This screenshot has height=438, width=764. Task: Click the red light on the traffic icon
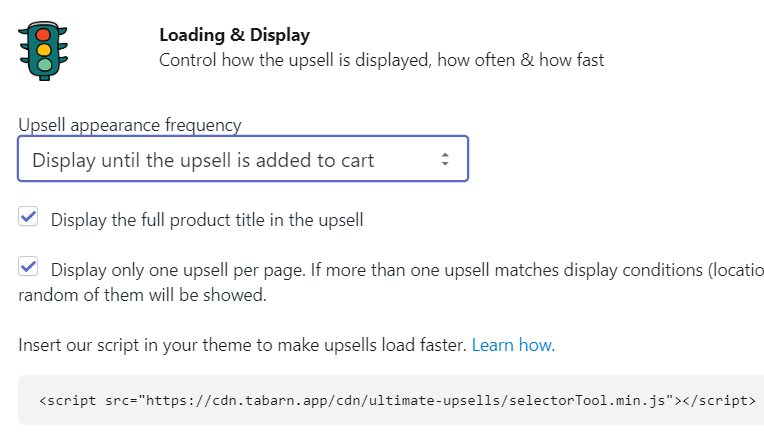43,34
